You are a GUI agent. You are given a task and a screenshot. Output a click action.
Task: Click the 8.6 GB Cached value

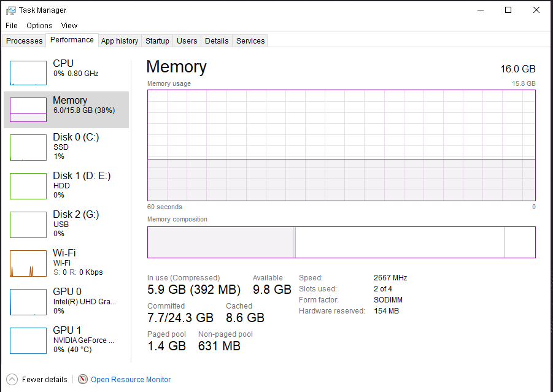point(245,318)
